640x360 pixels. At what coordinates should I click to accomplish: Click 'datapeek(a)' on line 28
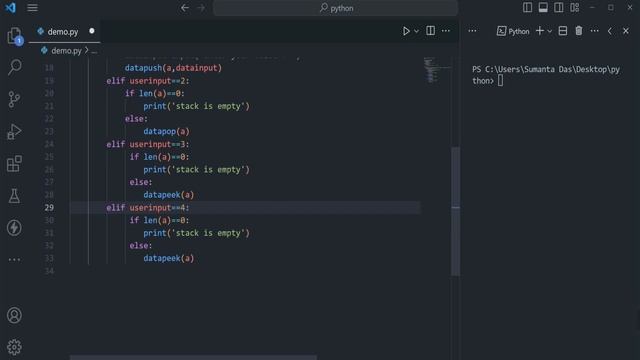click(169, 195)
